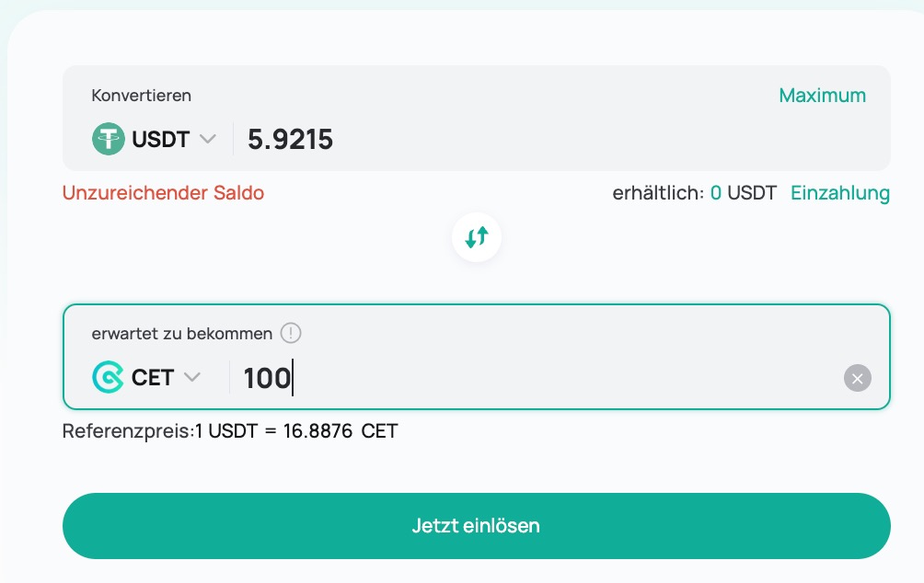924x583 pixels.
Task: Expand the CET currency dropdown arrow
Action: 192,378
